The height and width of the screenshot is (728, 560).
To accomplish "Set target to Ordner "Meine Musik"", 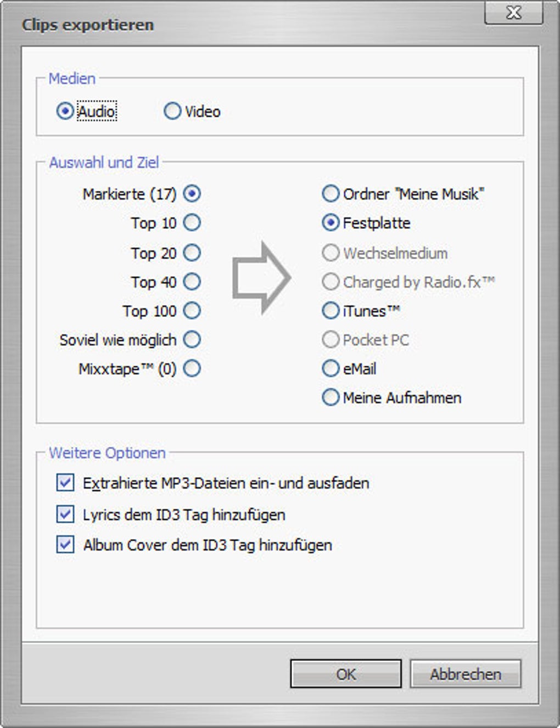I will point(331,194).
